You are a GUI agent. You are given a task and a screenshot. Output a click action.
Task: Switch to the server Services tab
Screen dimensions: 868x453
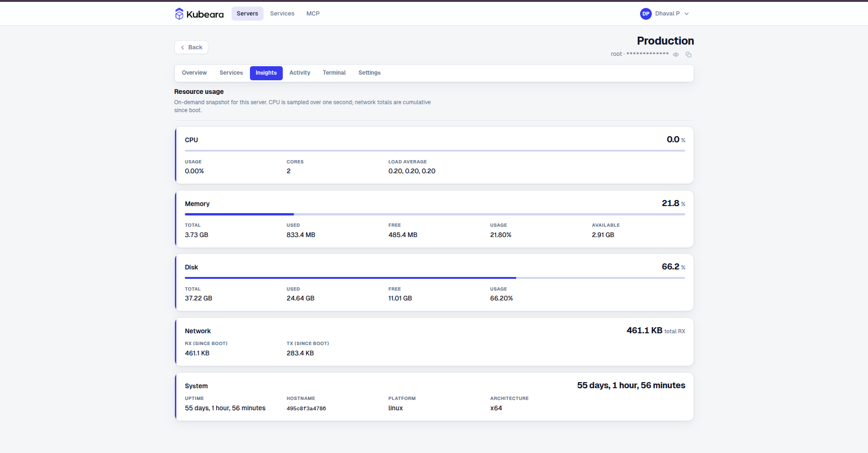pyautogui.click(x=231, y=73)
